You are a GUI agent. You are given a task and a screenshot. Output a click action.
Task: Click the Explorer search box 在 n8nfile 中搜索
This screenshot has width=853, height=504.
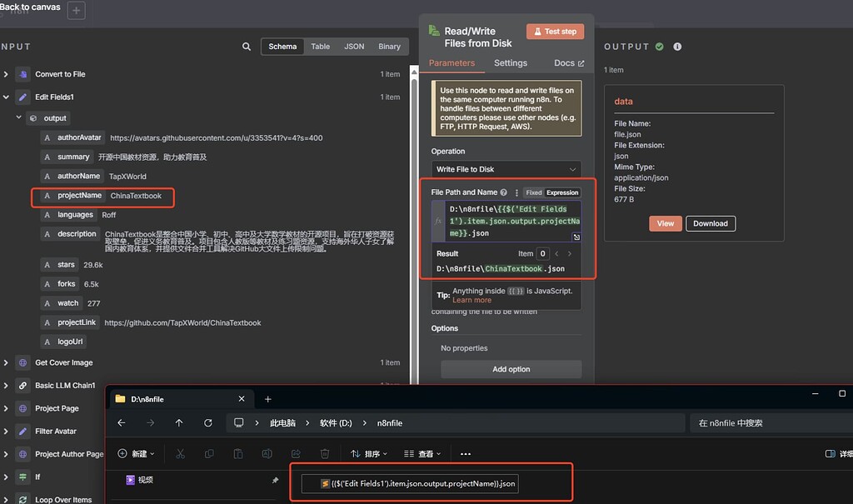point(766,423)
